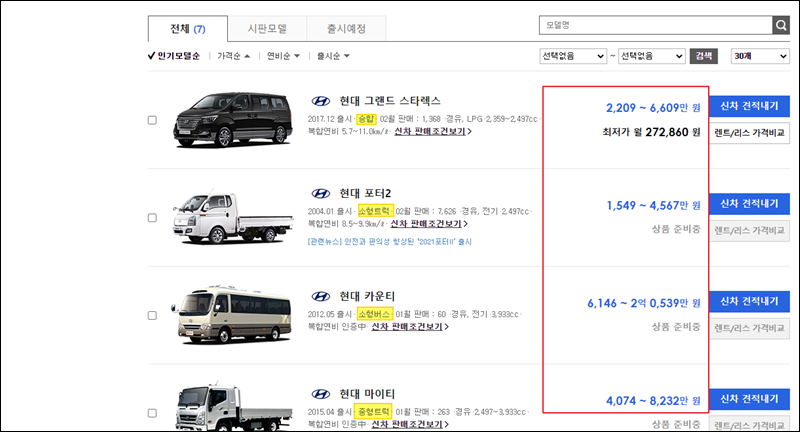Click the 현대 마이티 title
This screenshot has width=800, height=432.
[x=367, y=394]
